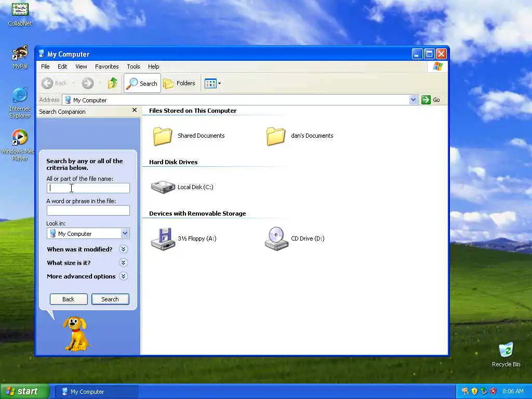
Task: Select the Shared Documents folder
Action: (189, 136)
